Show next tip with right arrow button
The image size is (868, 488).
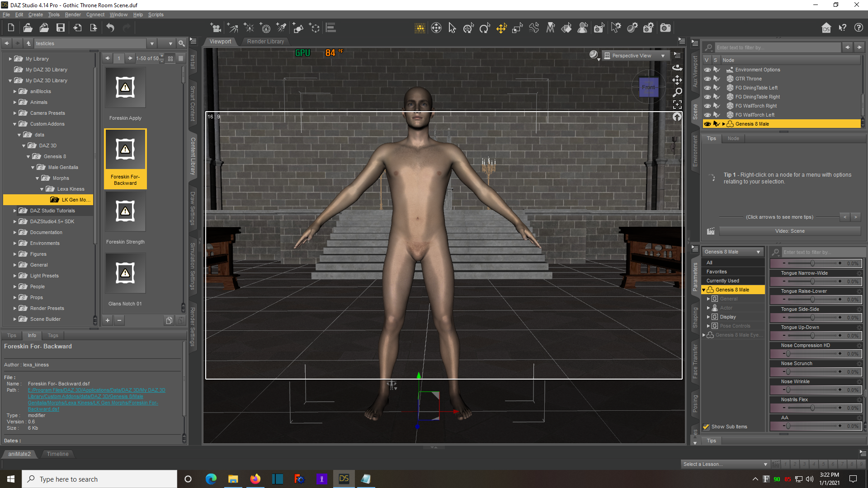pyautogui.click(x=855, y=217)
